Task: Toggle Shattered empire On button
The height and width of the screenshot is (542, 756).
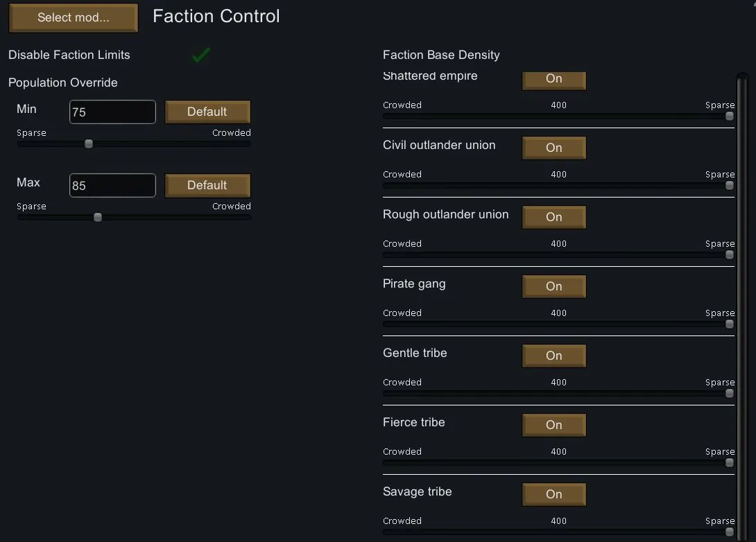Action: [553, 79]
